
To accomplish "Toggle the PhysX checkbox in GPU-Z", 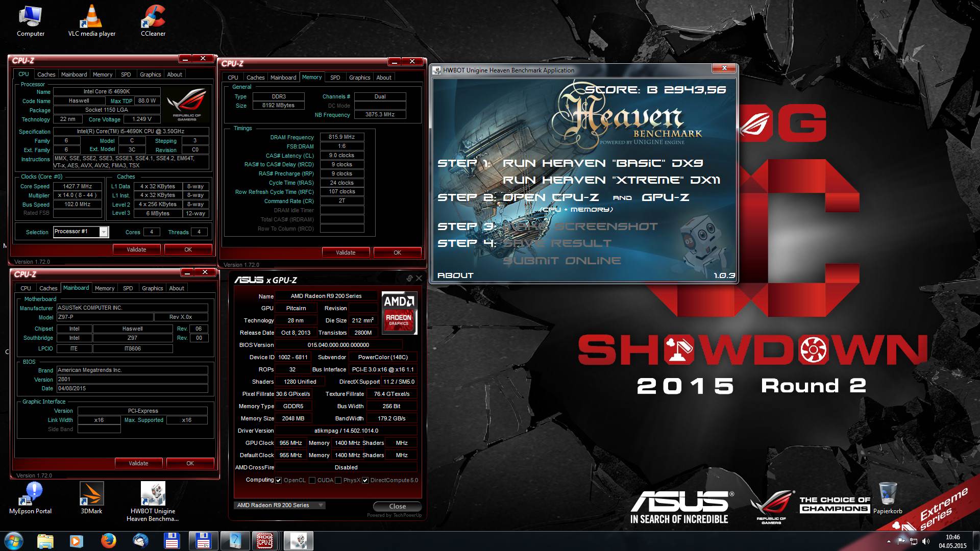I will [338, 480].
